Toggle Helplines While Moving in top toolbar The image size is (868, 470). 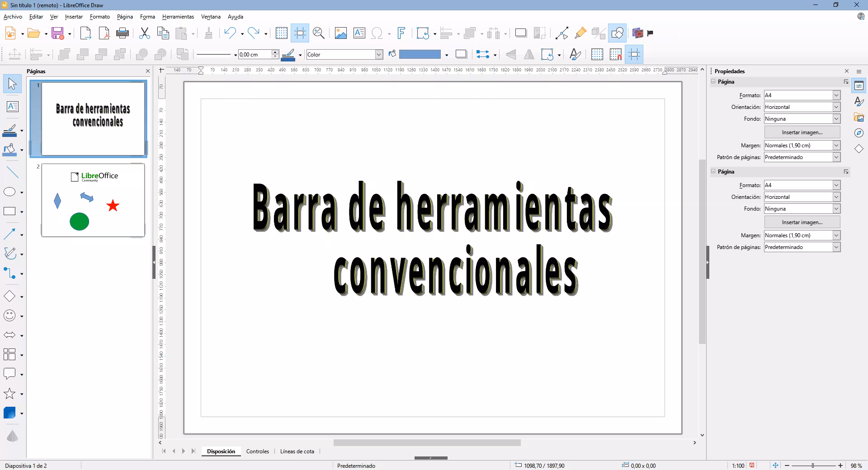300,33
